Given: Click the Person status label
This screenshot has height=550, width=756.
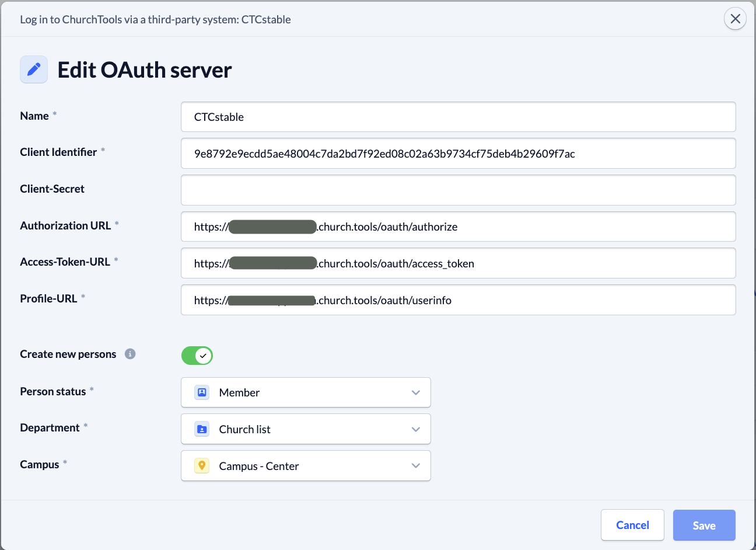Looking at the screenshot, I should point(53,391).
